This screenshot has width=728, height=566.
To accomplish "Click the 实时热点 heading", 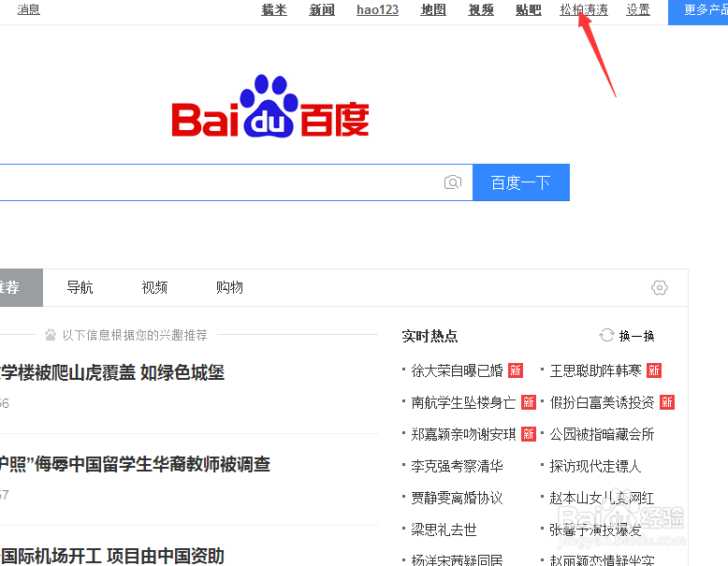I will pyautogui.click(x=430, y=336).
